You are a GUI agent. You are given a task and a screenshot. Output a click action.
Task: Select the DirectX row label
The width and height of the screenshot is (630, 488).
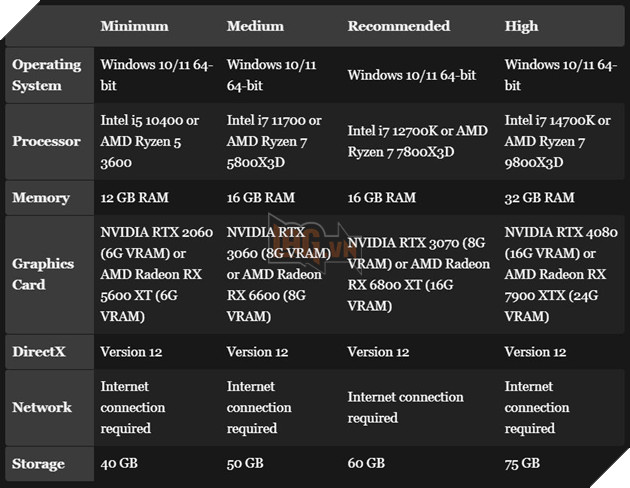[x=39, y=352]
